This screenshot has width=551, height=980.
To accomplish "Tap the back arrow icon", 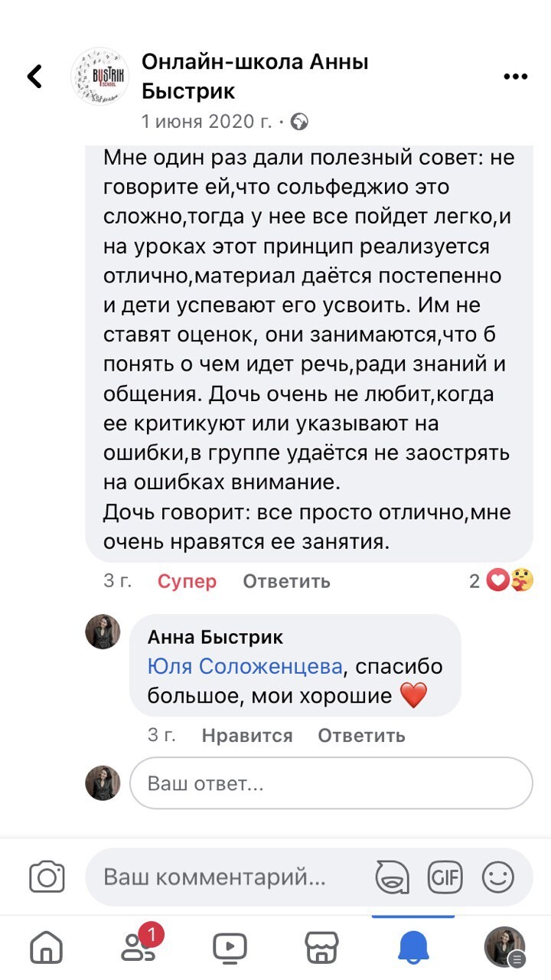I will coord(34,77).
